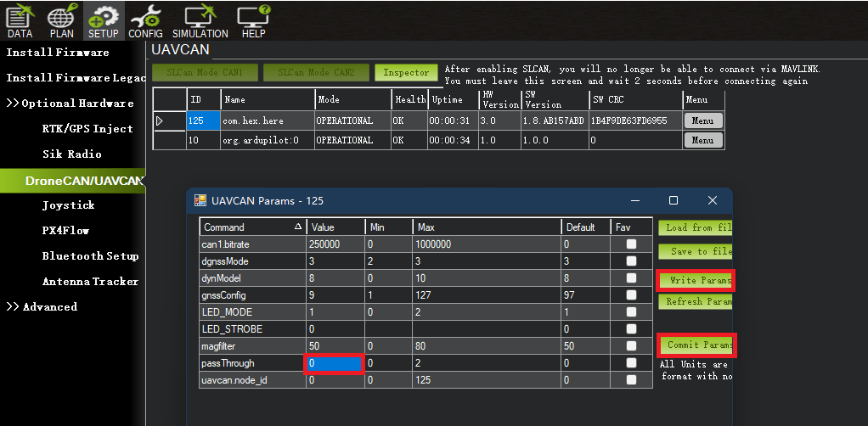Viewport: 868px width, 426px height.
Task: Click Commit Params button
Action: click(x=697, y=345)
